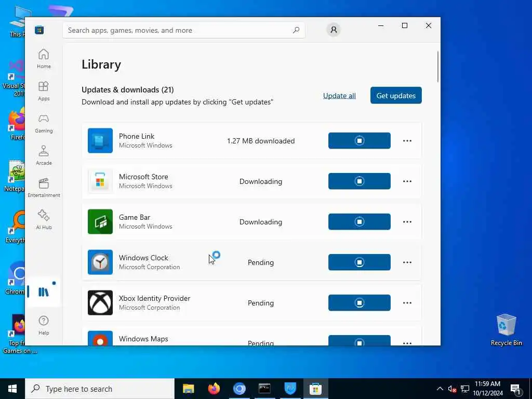Screen dimensions: 532x399
Task: Click the '1.27 MB downloaded' status text
Action: coord(261,141)
